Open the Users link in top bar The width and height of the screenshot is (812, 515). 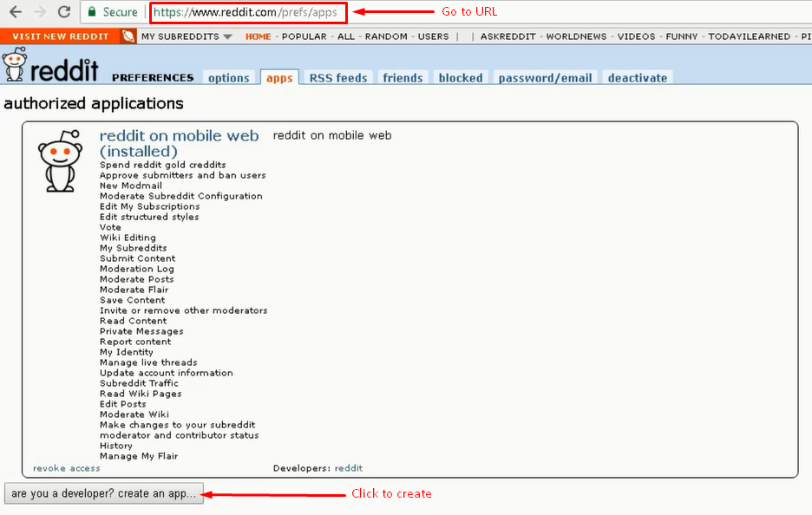433,36
